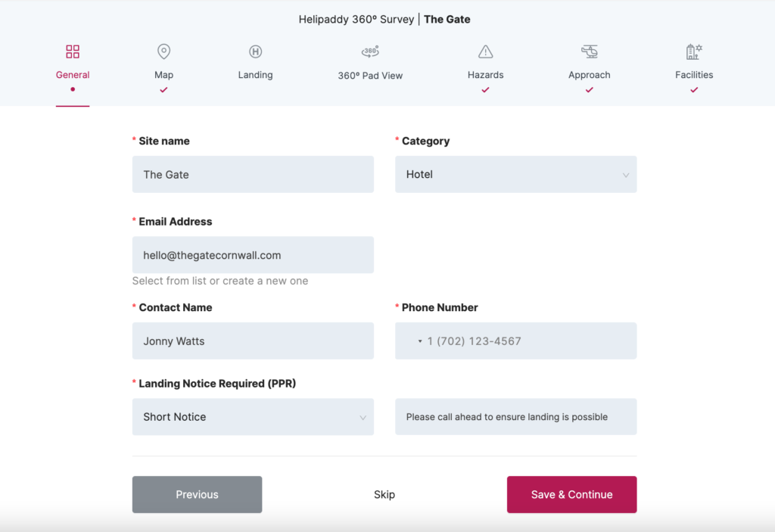Click the Approach helicopter icon

[x=590, y=51]
